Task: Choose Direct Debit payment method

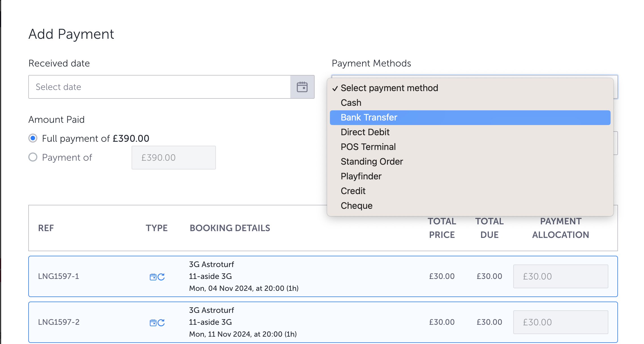Action: [365, 132]
